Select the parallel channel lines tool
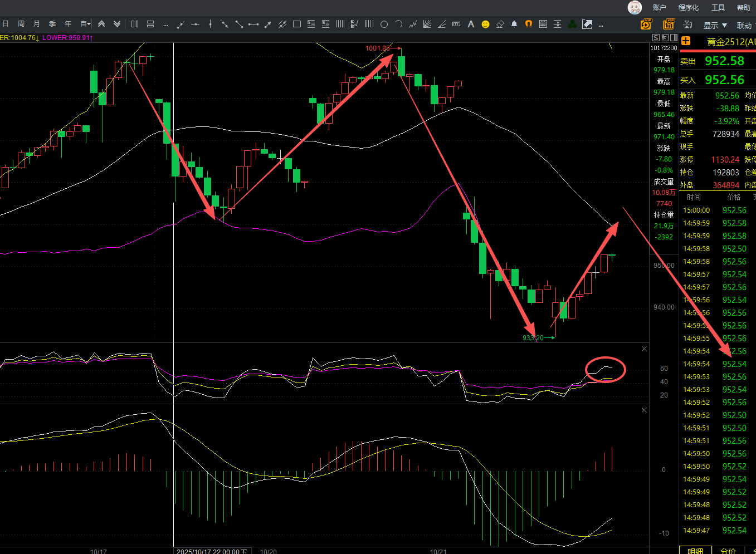 [x=282, y=24]
